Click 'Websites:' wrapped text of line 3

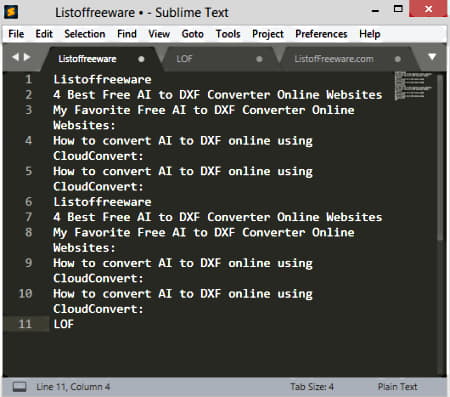(85, 125)
